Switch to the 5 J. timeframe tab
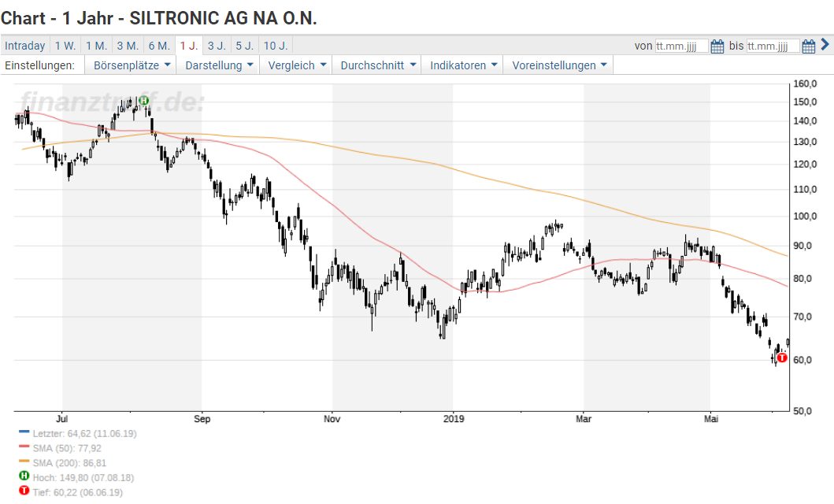This screenshot has height=504, width=834. 245,46
